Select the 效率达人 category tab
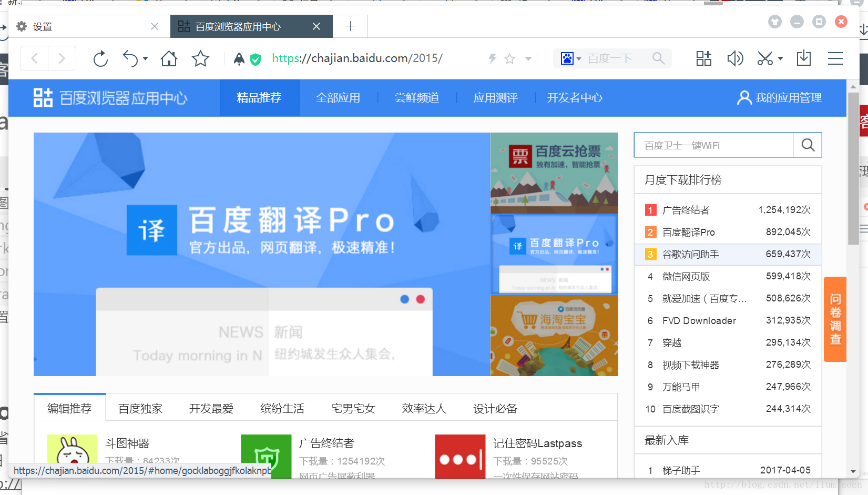This screenshot has height=495, width=868. [424, 409]
